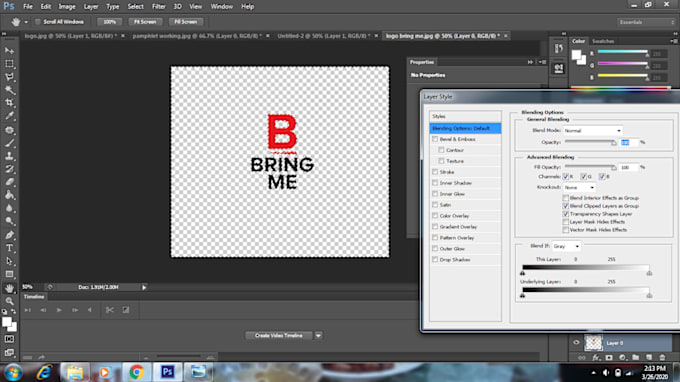
Task: Select the Lasso tool
Action: point(9,77)
